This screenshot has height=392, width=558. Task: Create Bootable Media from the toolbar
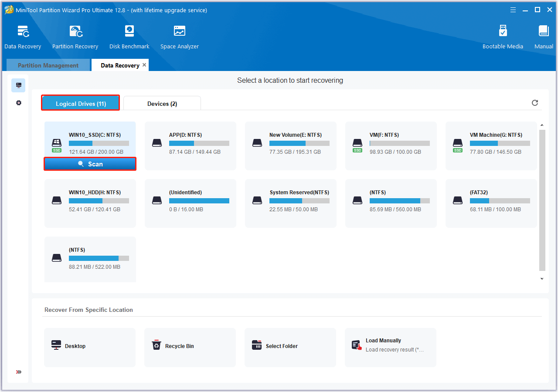point(503,37)
